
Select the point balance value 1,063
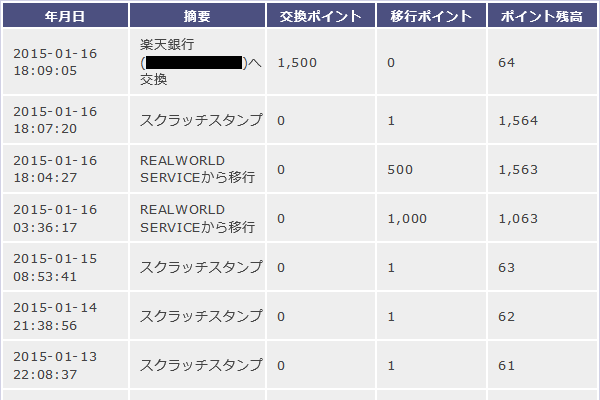(x=517, y=218)
